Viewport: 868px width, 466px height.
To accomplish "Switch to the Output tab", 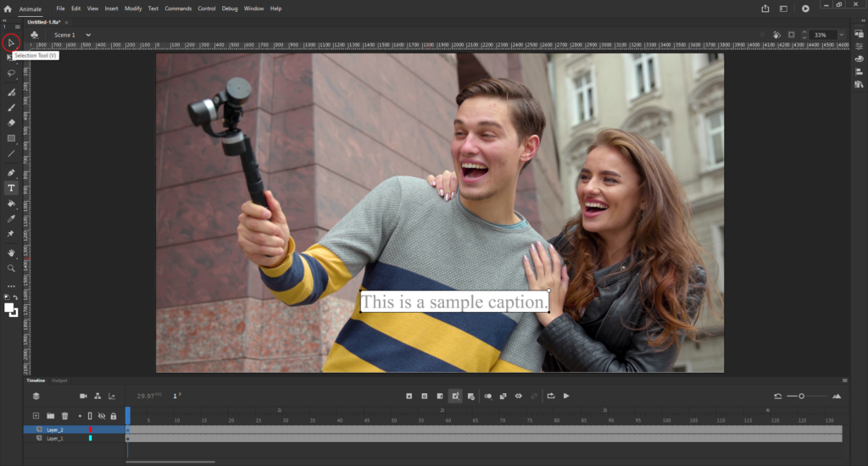I will 59,380.
